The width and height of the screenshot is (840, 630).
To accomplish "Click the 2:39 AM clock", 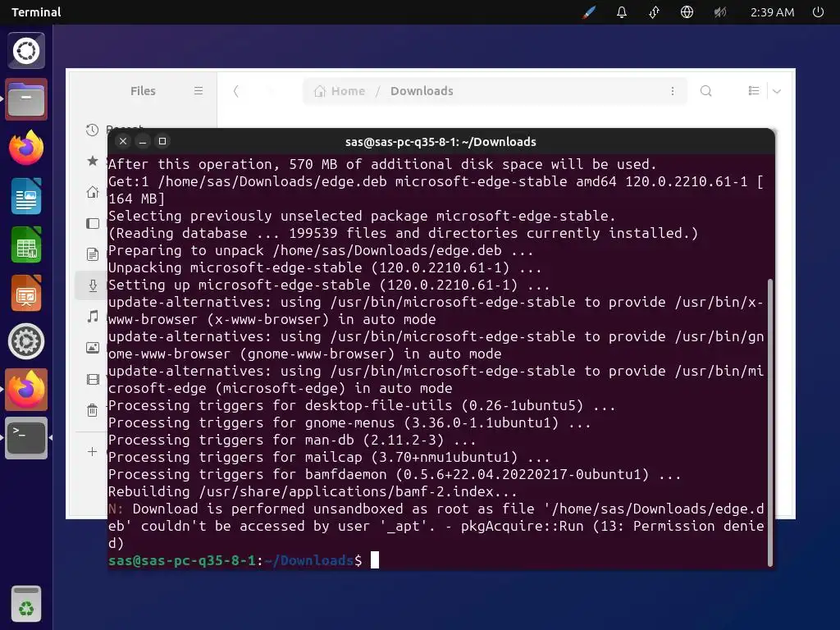I will coord(772,12).
